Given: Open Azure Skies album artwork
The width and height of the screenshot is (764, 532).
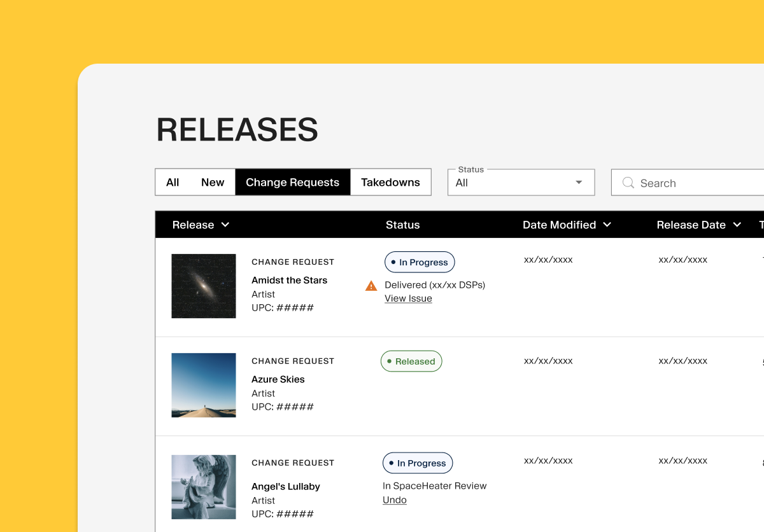Looking at the screenshot, I should (x=204, y=385).
